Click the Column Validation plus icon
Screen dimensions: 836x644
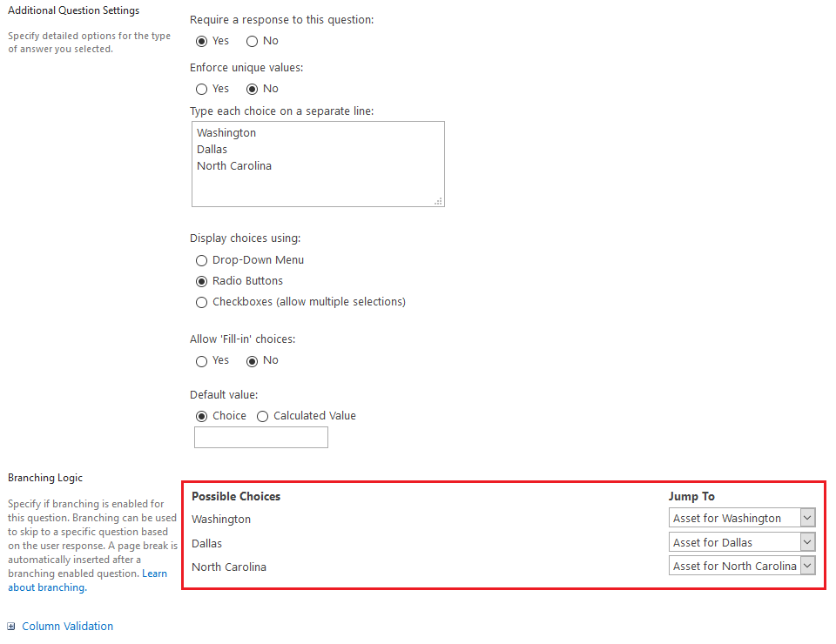point(11,627)
